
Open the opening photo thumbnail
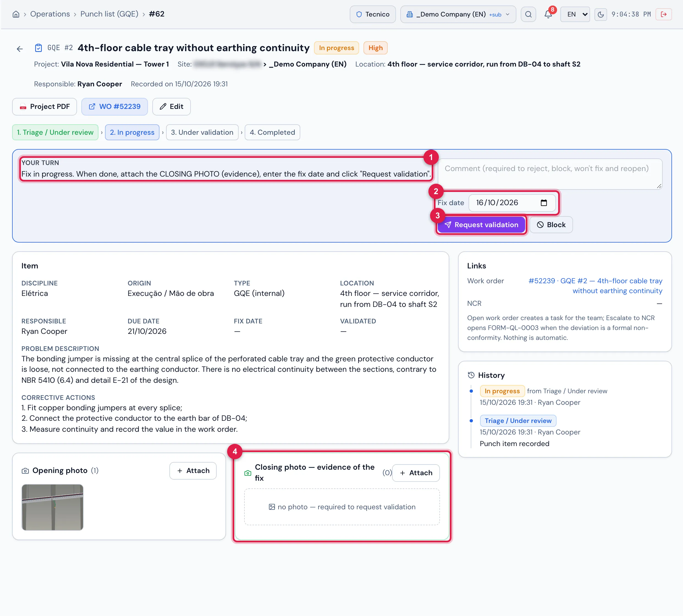(x=53, y=507)
